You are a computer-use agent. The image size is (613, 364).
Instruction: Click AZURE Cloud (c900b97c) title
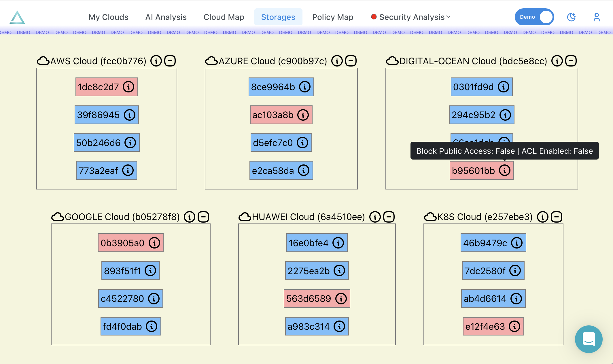pyautogui.click(x=273, y=61)
